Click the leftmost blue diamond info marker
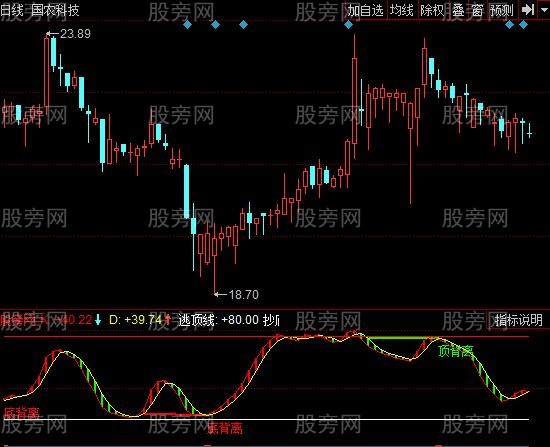Screen dimensions: 550x447 click(187, 25)
